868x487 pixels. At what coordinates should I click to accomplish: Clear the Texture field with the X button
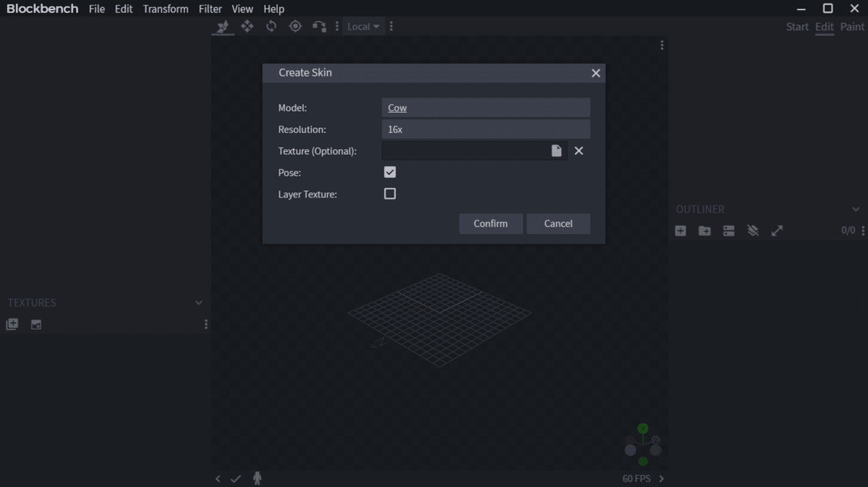[x=578, y=151]
